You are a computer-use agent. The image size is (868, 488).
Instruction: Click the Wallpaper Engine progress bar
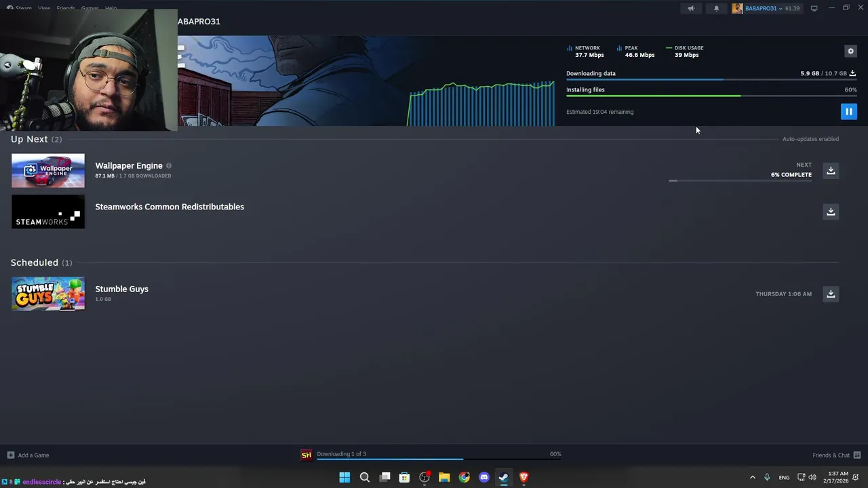[740, 180]
